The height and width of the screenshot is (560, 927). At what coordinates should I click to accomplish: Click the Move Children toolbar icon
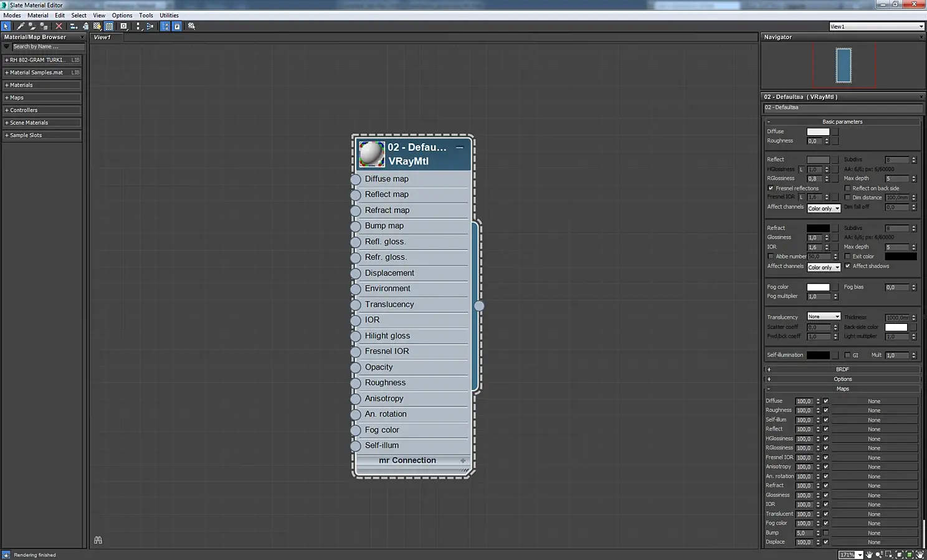click(x=74, y=26)
